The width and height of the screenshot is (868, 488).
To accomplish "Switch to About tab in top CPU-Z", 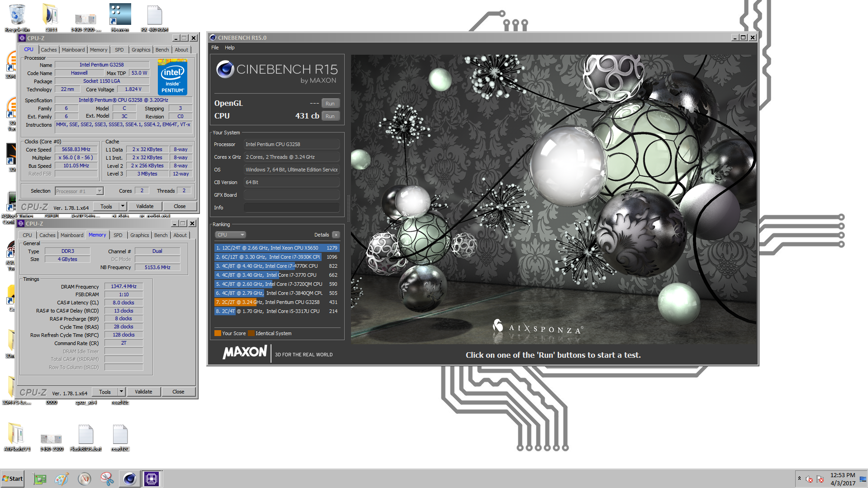I will tap(181, 50).
